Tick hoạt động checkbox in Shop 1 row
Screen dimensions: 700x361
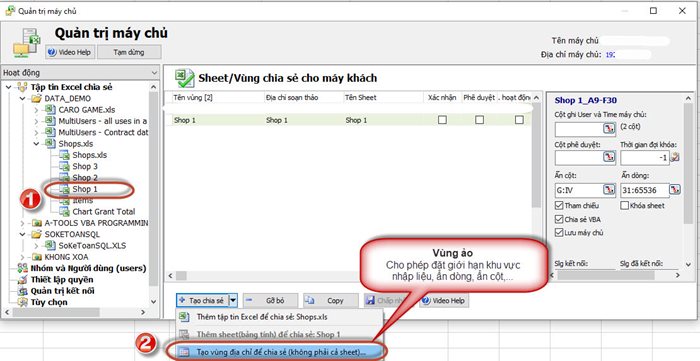pos(519,120)
